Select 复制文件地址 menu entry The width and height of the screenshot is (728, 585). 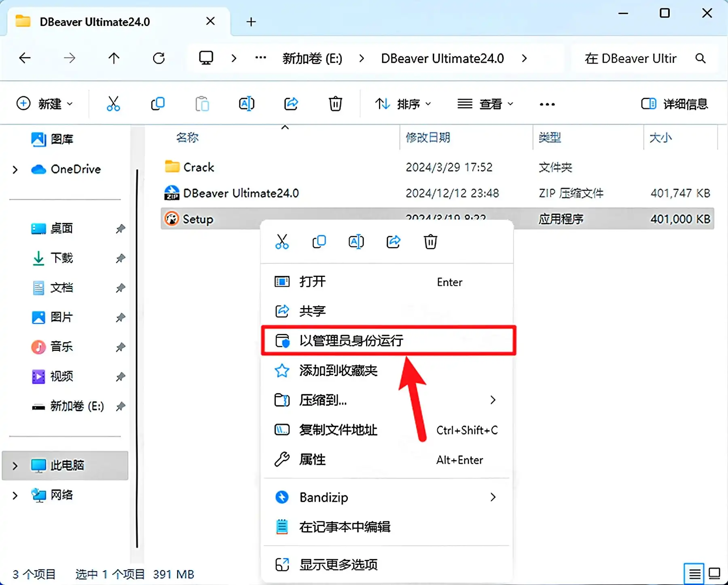click(387, 430)
